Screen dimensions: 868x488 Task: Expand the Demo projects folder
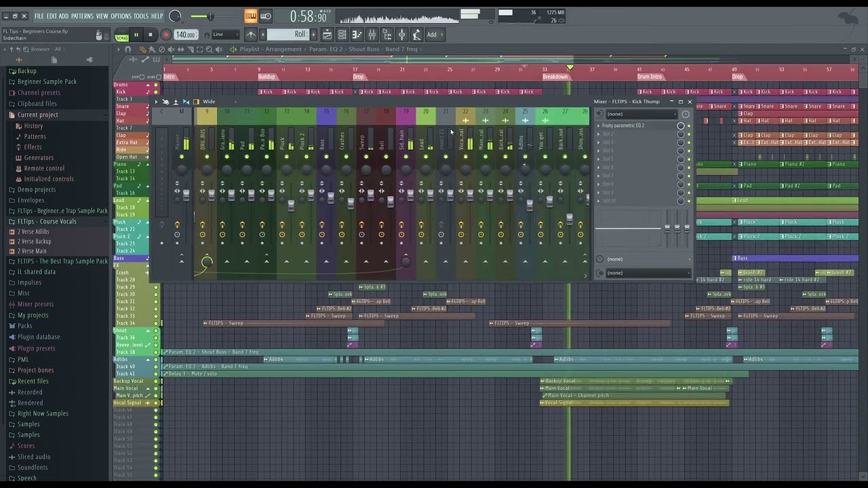(37, 190)
